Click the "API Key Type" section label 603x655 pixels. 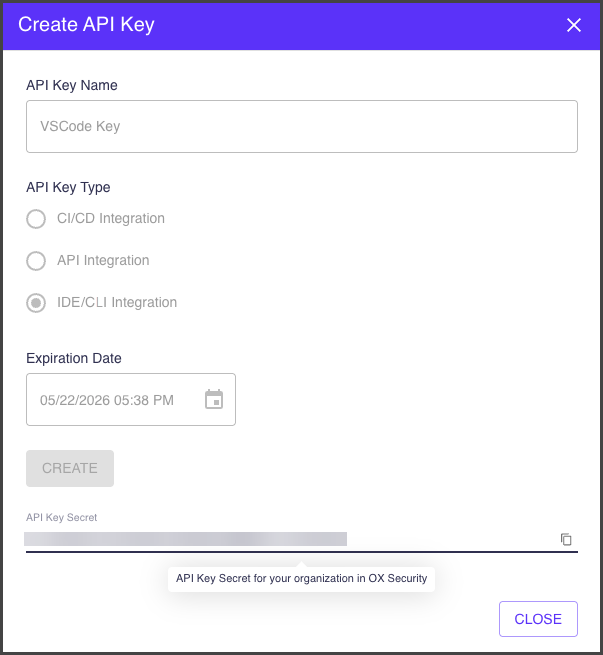tap(68, 187)
